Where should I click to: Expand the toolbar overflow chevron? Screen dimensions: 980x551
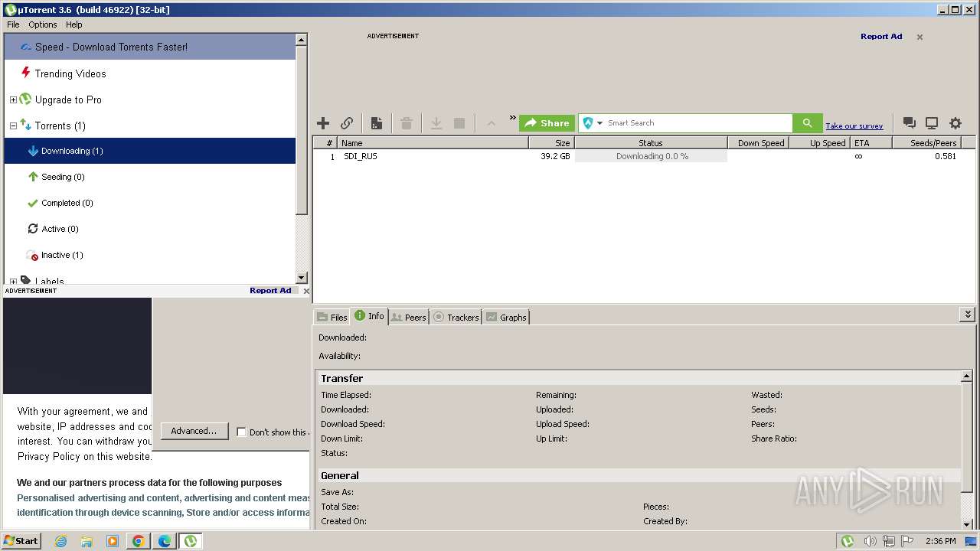(513, 118)
